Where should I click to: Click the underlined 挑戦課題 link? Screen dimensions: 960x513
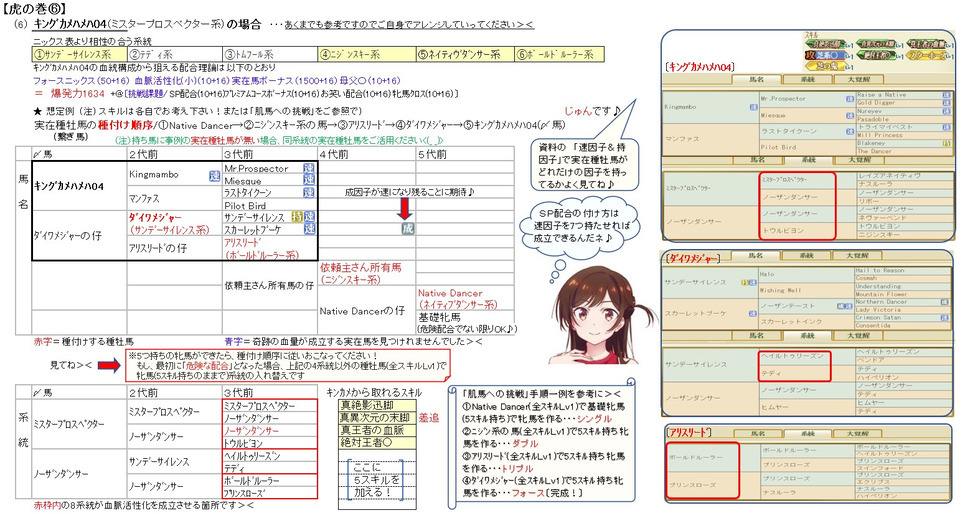[146, 94]
